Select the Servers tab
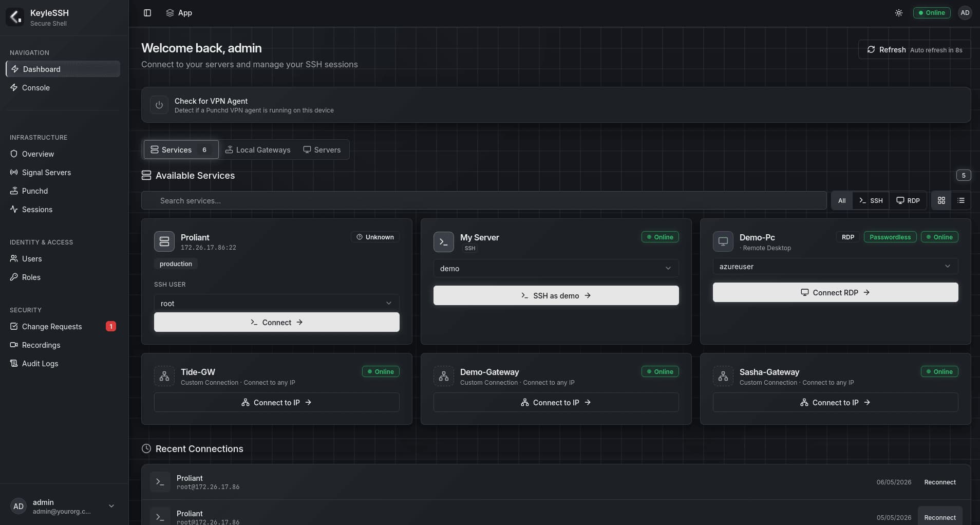The height and width of the screenshot is (525, 980). pos(322,149)
